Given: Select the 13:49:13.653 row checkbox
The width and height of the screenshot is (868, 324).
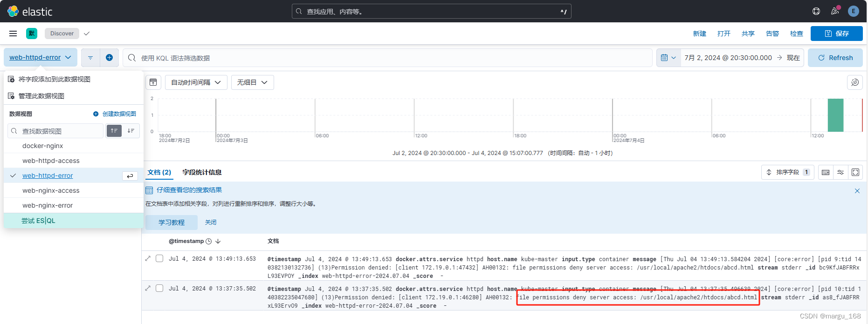Looking at the screenshot, I should pyautogui.click(x=159, y=258).
